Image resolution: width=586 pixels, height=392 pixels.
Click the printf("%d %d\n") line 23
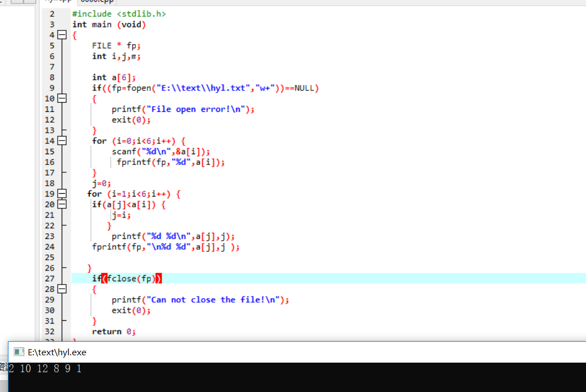173,236
